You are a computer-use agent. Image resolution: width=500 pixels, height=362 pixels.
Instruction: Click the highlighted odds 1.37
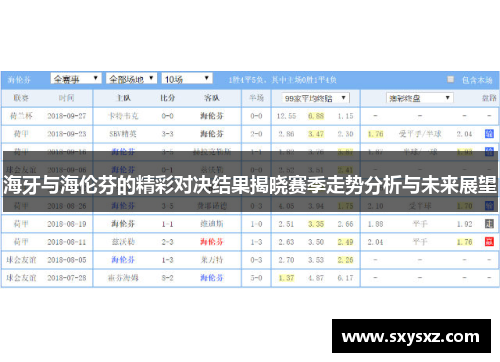click(286, 278)
